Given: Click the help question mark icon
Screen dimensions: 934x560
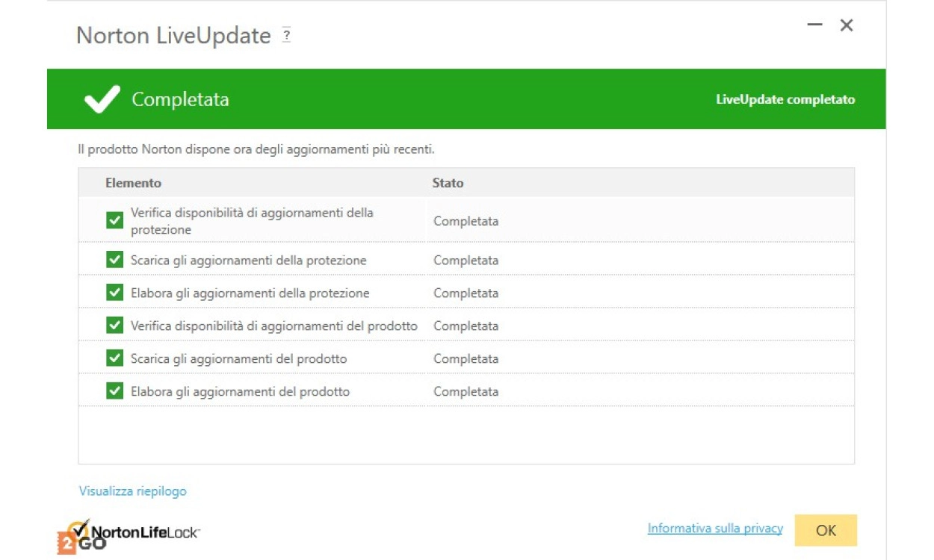Looking at the screenshot, I should tap(286, 35).
